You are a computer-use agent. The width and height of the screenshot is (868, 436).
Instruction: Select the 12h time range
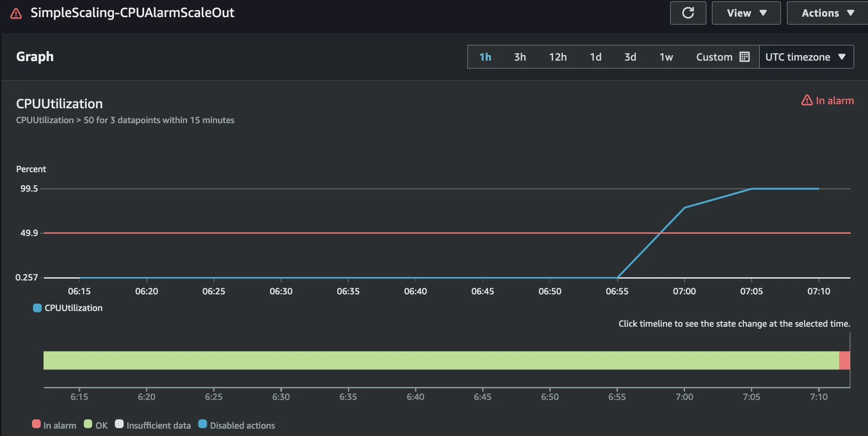(x=558, y=57)
